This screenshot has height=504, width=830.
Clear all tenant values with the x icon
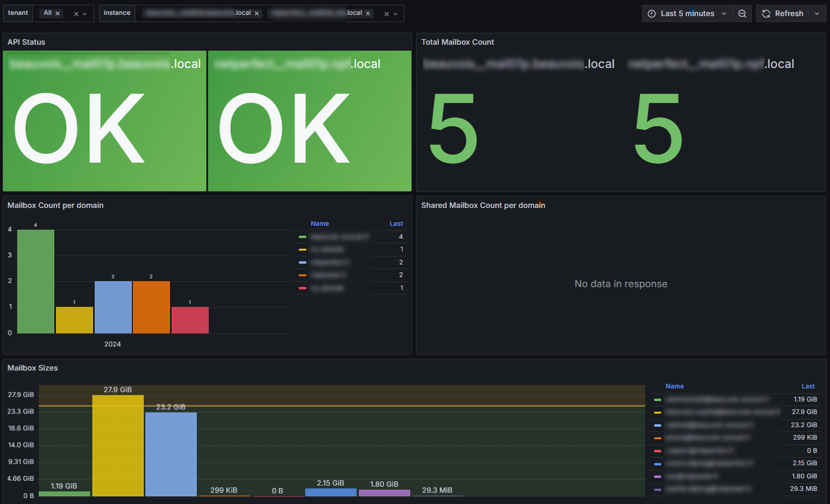[x=76, y=14]
